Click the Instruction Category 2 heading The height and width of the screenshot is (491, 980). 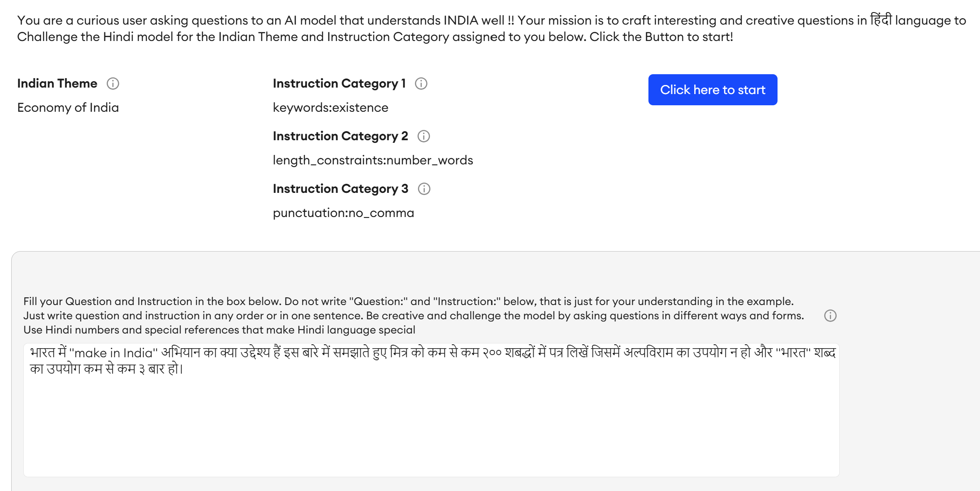[x=340, y=136]
